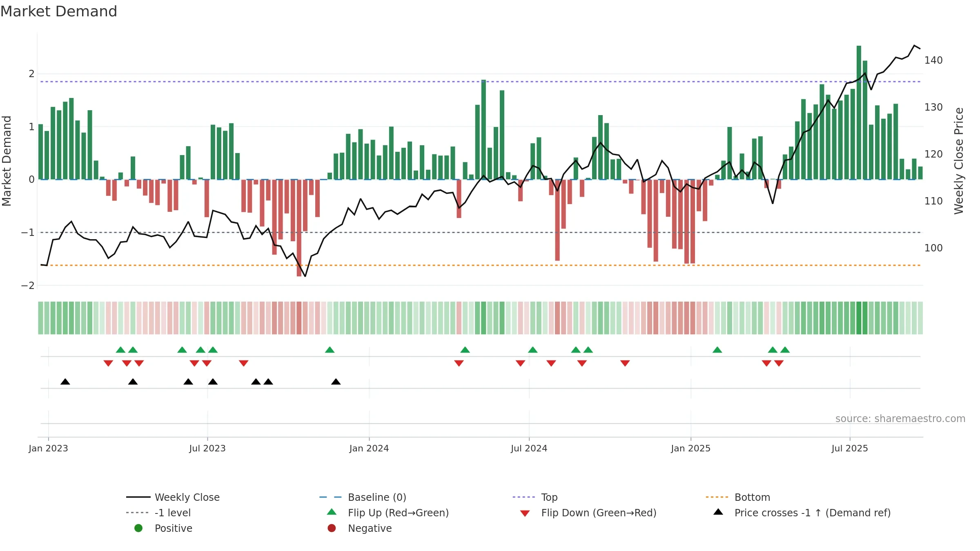The image size is (980, 551).
Task: Click the Weekly Close Price axis title
Action: [x=959, y=161]
